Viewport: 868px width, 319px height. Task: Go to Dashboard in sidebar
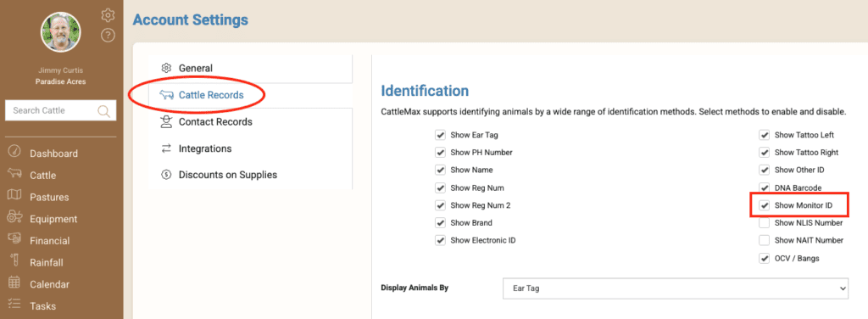coord(53,154)
